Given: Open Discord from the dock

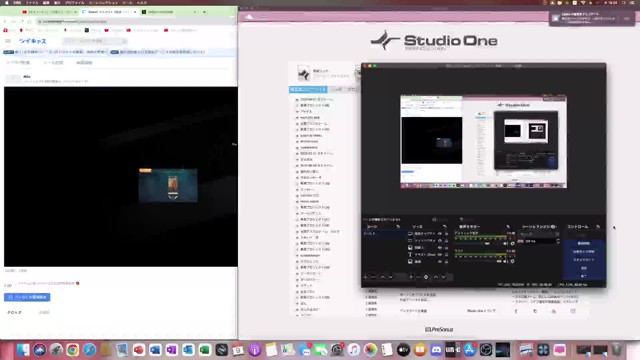Looking at the screenshot, I should pos(436,350).
